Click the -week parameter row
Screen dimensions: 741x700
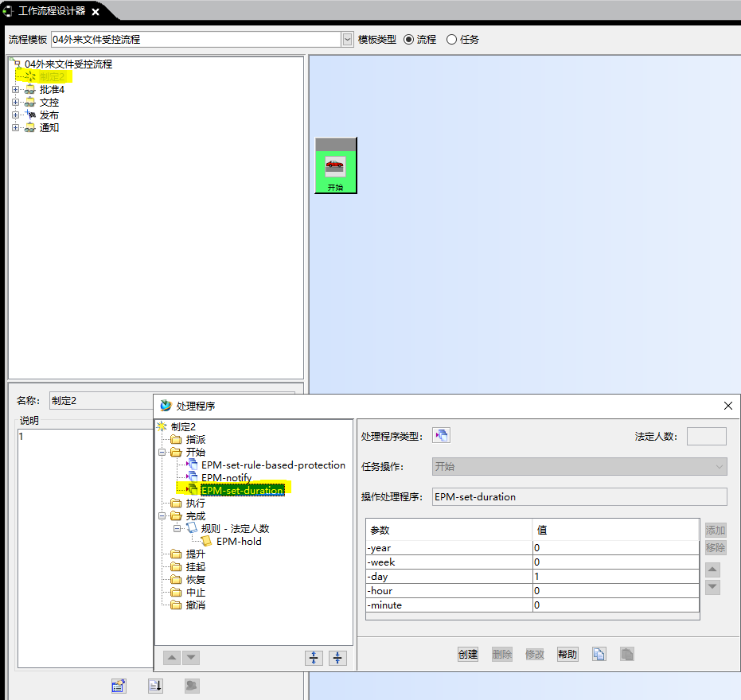tap(532, 562)
